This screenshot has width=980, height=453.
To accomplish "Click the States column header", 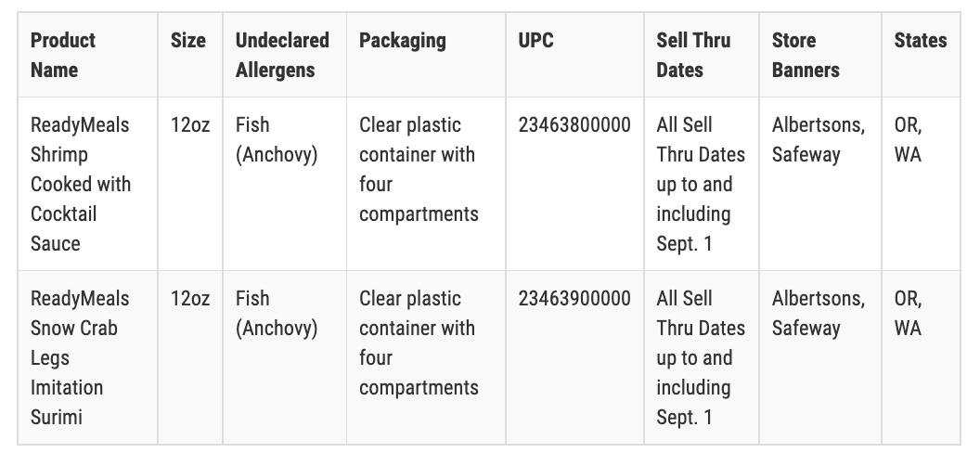I will [x=921, y=41].
